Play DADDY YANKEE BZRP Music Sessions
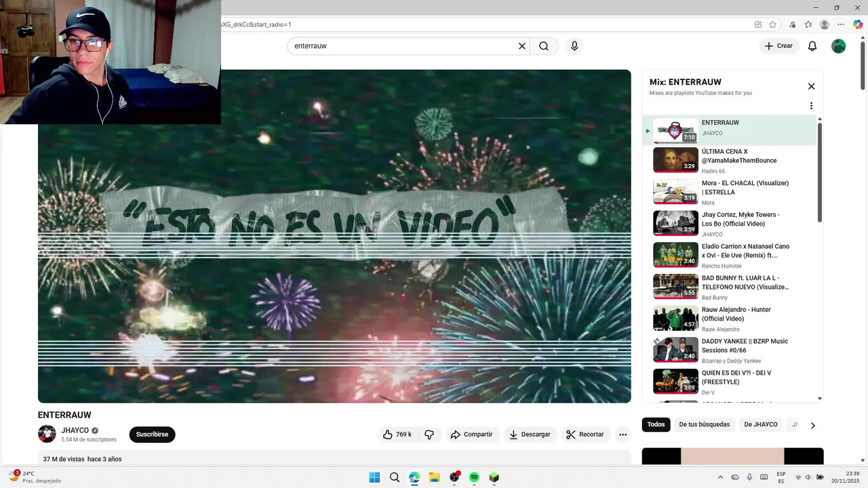The width and height of the screenshot is (868, 488). (x=730, y=351)
